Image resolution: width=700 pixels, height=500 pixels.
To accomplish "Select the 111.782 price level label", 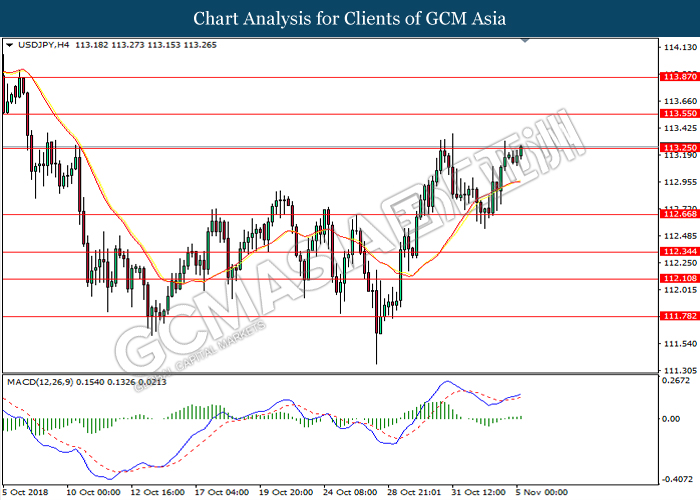I will (x=680, y=316).
